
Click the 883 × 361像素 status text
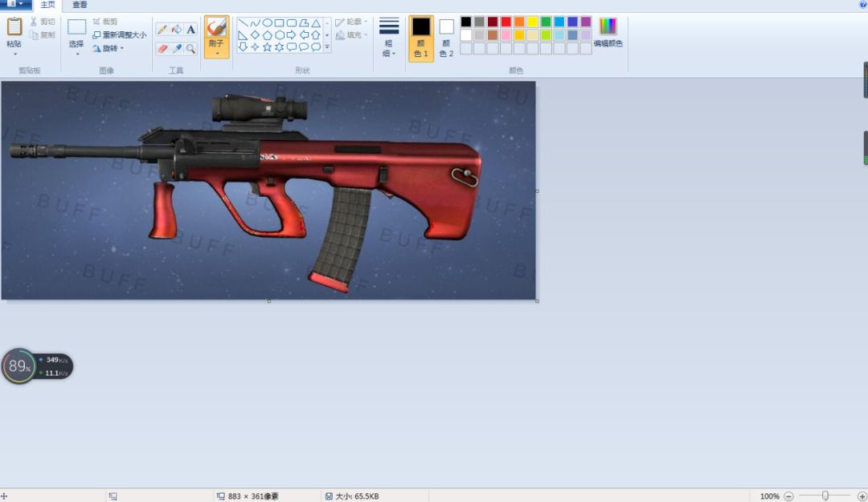click(253, 496)
